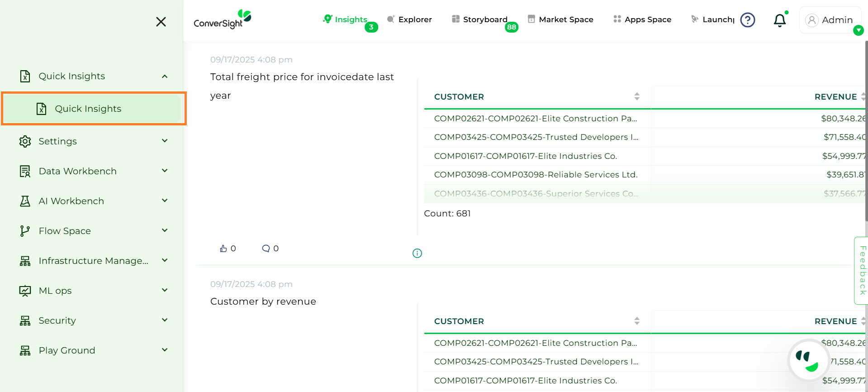This screenshot has width=868, height=392.
Task: Collapse the Quick Insights section
Action: (x=165, y=76)
